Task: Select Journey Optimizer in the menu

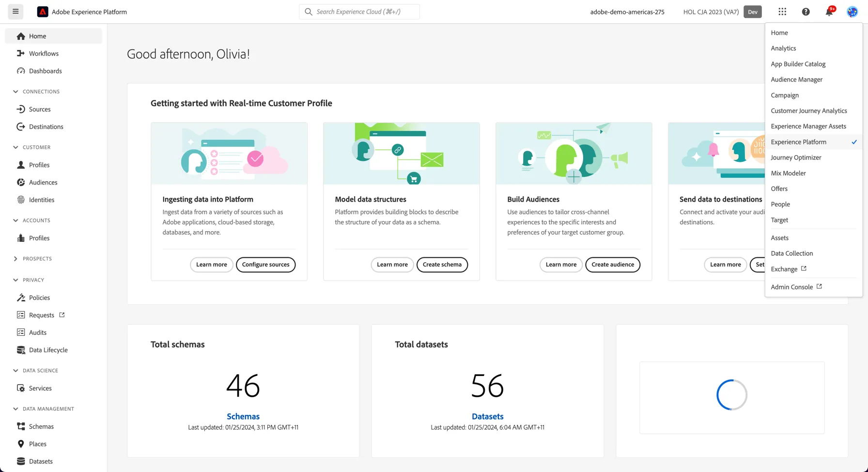Action: click(x=813, y=157)
